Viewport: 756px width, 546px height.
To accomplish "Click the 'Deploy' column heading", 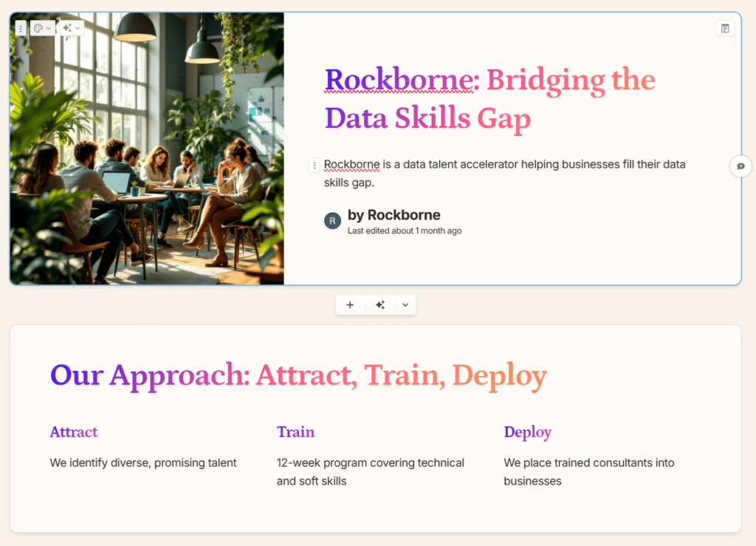I will coord(527,432).
